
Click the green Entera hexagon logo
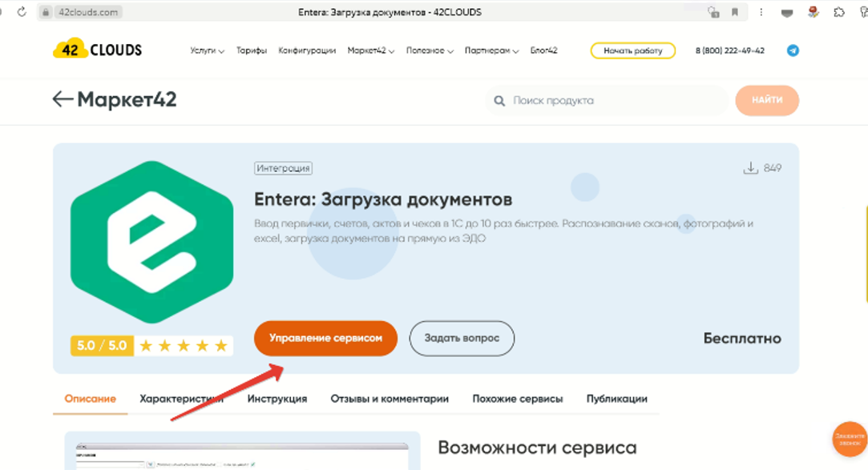(x=151, y=242)
